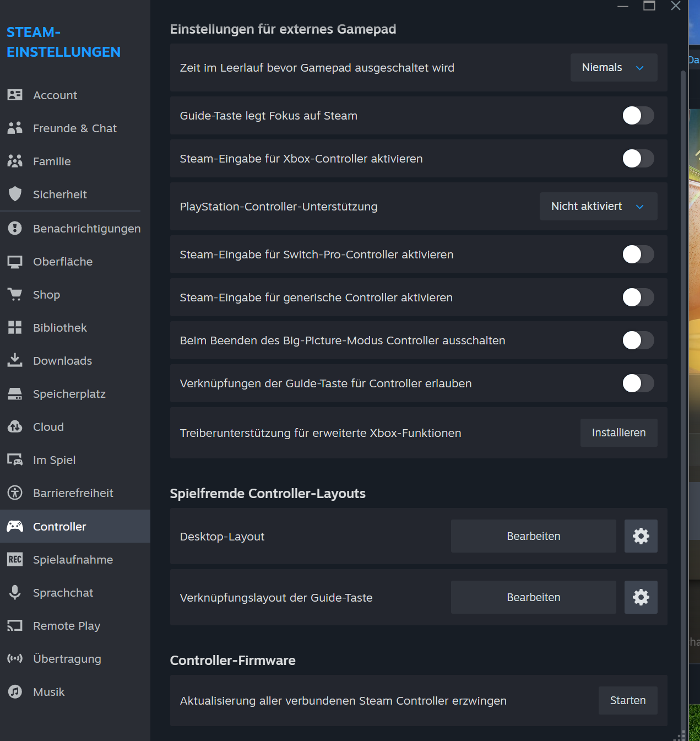700x741 pixels.
Task: Expand the Niemals idle timeout dropdown
Action: (x=614, y=68)
